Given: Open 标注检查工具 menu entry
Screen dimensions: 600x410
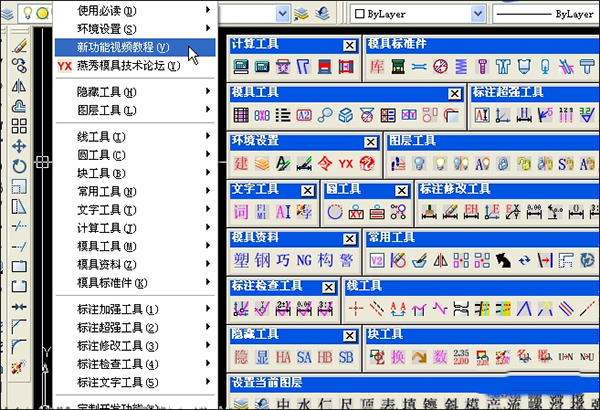Looking at the screenshot, I should pyautogui.click(x=135, y=363).
